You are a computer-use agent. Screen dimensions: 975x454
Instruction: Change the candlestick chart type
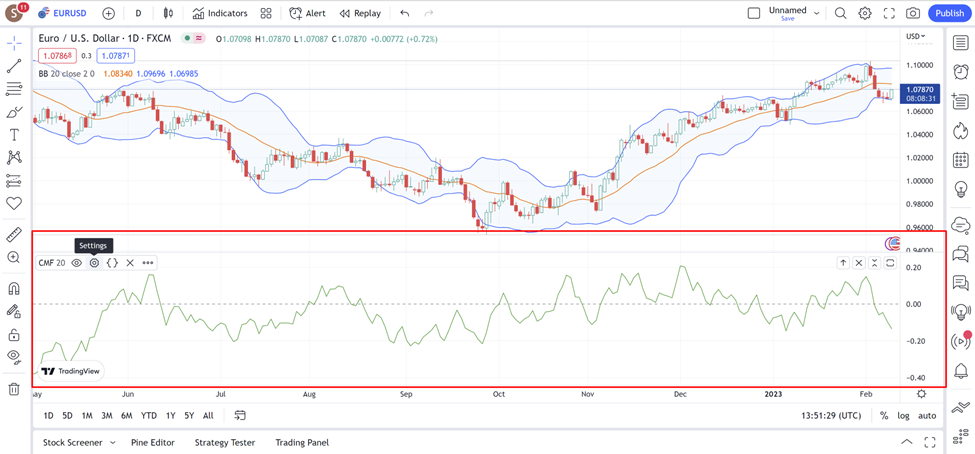[167, 13]
